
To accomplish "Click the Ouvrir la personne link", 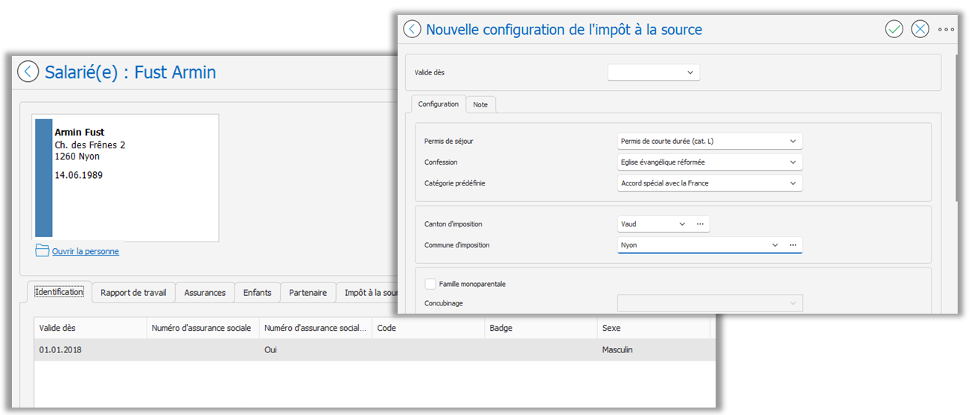I will click(x=85, y=251).
